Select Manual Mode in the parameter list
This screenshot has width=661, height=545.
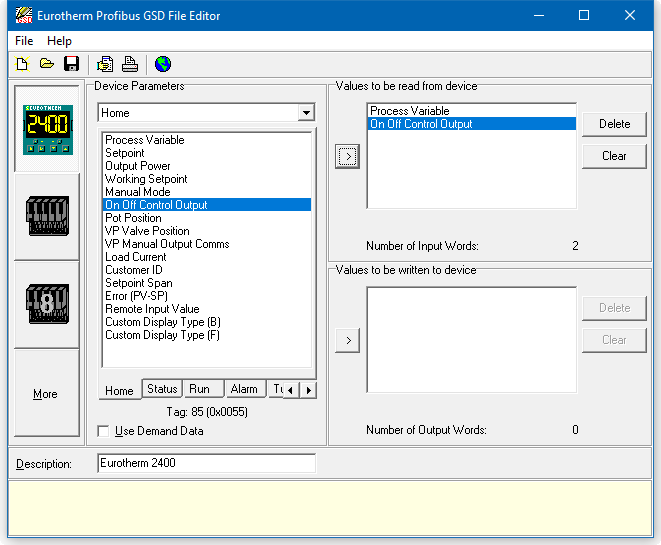(207, 192)
